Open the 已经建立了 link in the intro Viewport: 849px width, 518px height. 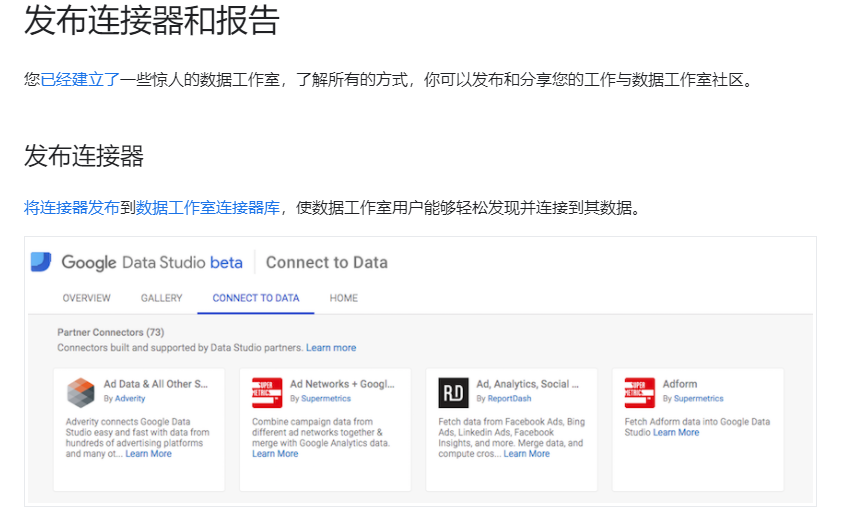[x=80, y=80]
